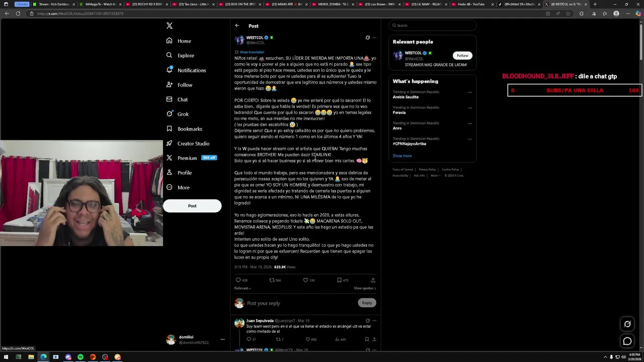
Task: Open options for Peravia trend
Action: [x=470, y=108]
